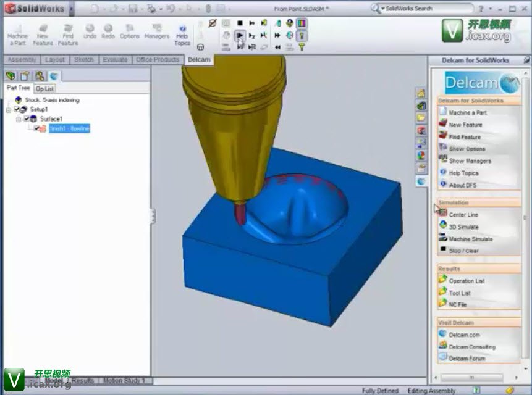The width and height of the screenshot is (532, 395).
Task: Open the ConfigurationManager tab icon
Action: (40, 75)
